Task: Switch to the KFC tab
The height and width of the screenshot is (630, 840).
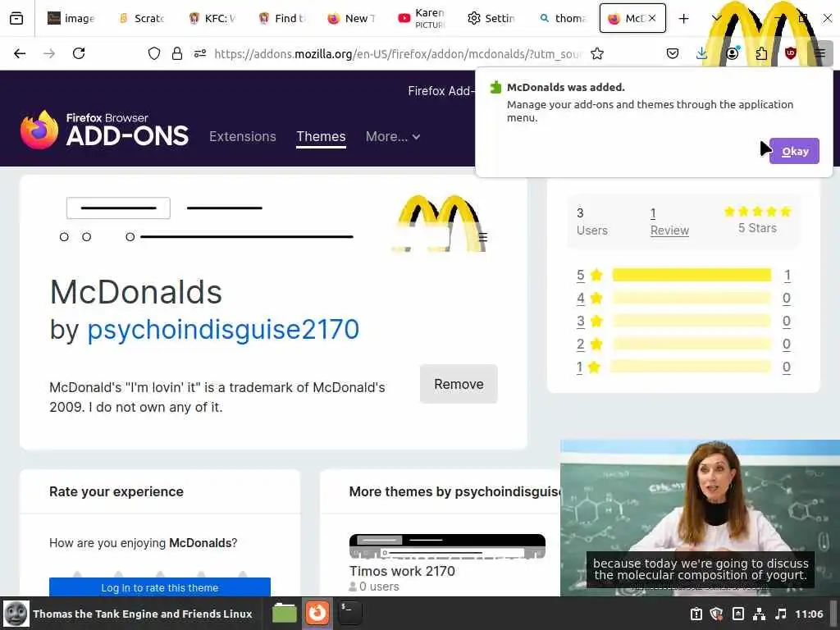Action: point(212,19)
